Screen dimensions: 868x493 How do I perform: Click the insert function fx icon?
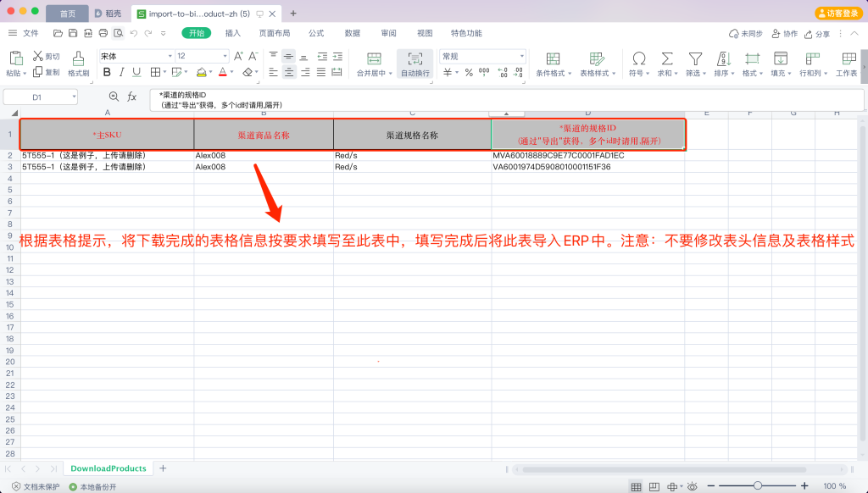pyautogui.click(x=132, y=97)
